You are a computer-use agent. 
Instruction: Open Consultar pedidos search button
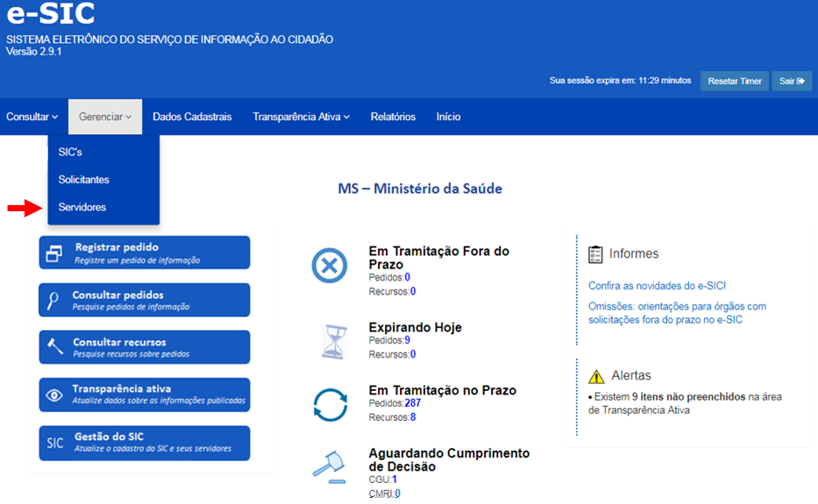click(145, 300)
